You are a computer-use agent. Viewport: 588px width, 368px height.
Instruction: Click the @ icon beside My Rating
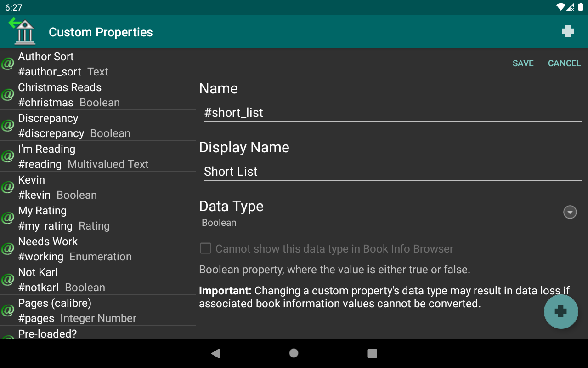(x=7, y=218)
